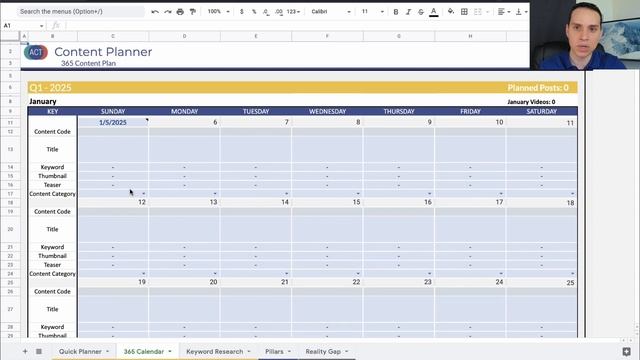Click the Q1 - 2025 banner text
The height and width of the screenshot is (360, 640).
click(50, 88)
